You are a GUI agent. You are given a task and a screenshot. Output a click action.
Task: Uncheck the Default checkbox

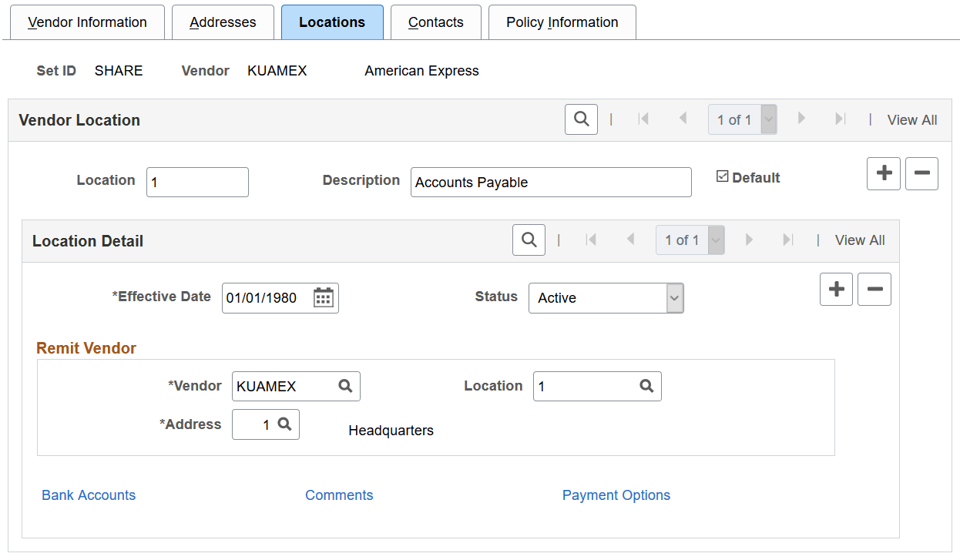click(723, 176)
